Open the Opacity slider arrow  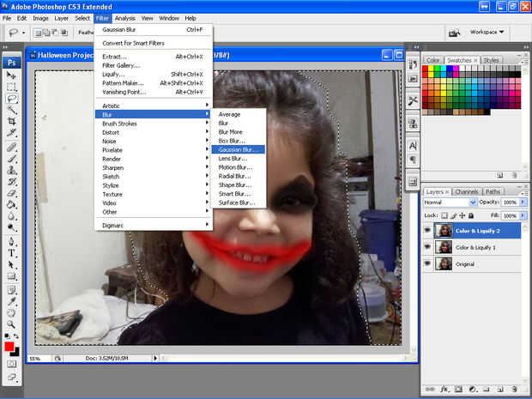pos(523,202)
